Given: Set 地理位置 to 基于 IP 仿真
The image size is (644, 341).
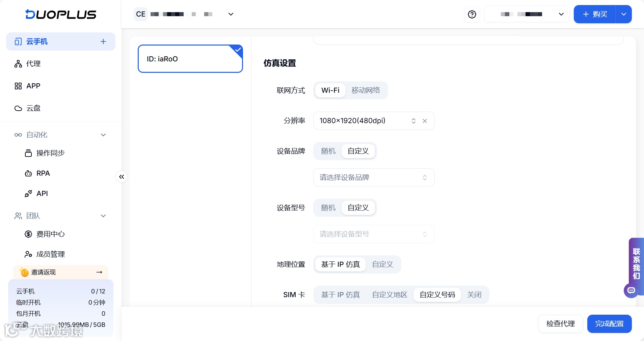Looking at the screenshot, I should point(341,264).
